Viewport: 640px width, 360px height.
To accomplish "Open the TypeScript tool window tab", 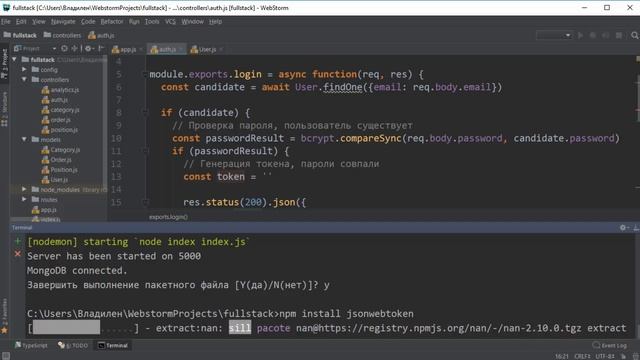I will (x=31, y=345).
